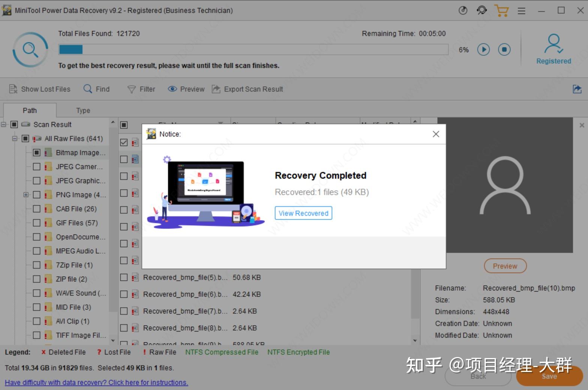Click the Back button
The height and width of the screenshot is (390, 588).
click(478, 377)
